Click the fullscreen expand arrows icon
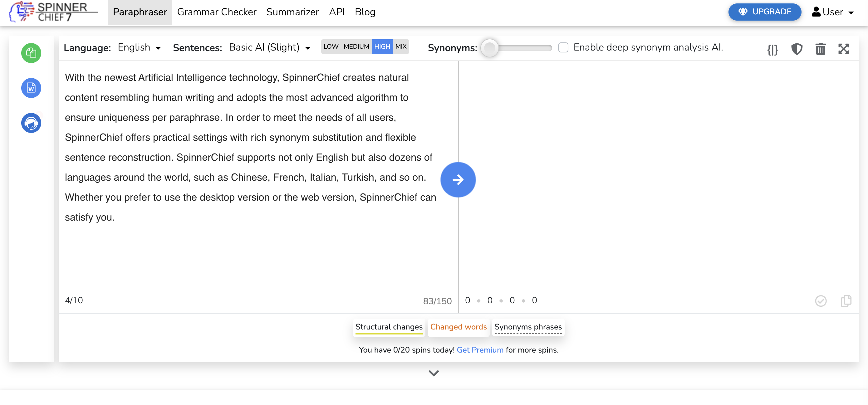This screenshot has width=868, height=405. [843, 49]
